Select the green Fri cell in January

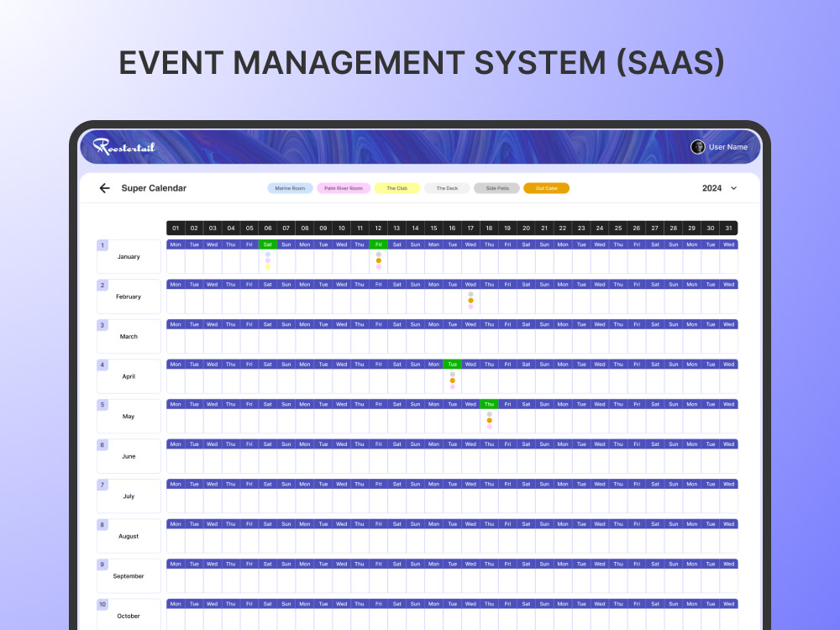[378, 244]
